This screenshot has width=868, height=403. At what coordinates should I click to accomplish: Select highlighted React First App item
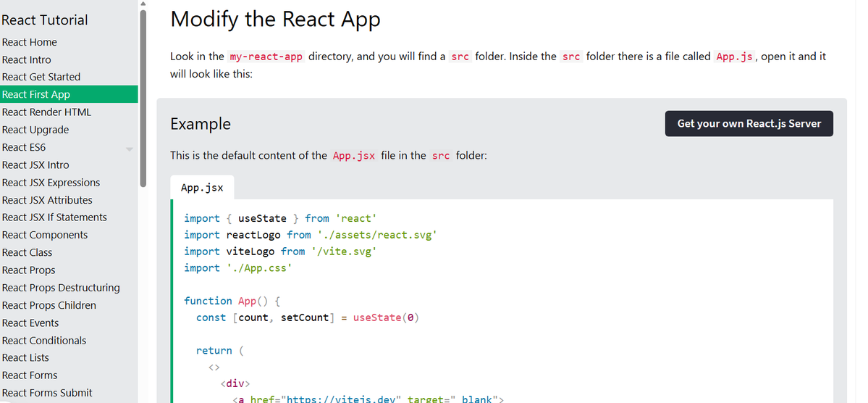69,94
